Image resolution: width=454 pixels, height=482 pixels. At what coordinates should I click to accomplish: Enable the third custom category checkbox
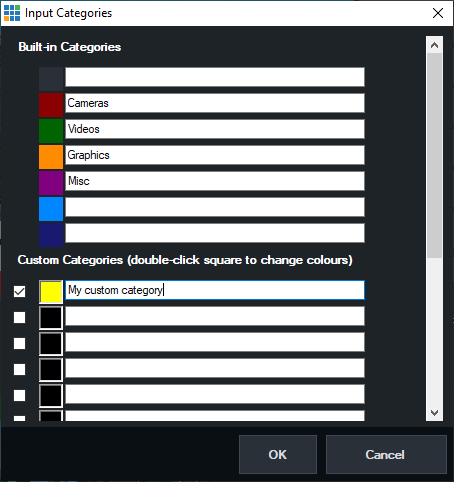click(x=19, y=343)
